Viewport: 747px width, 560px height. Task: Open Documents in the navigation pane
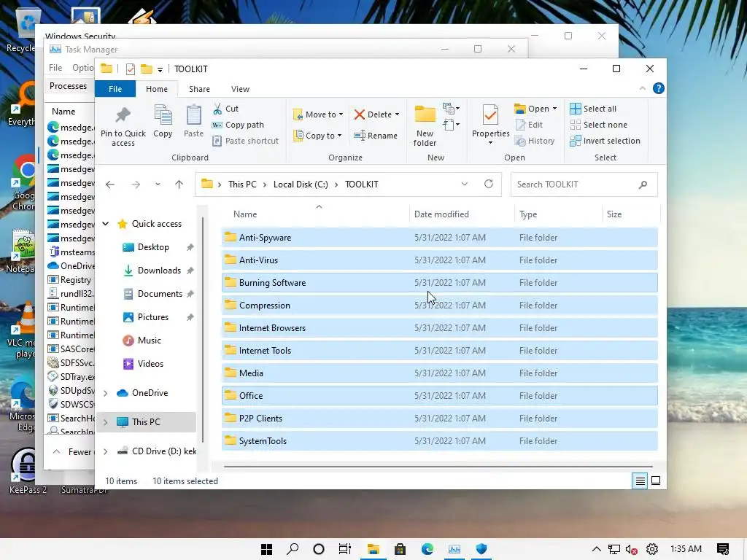coord(158,294)
